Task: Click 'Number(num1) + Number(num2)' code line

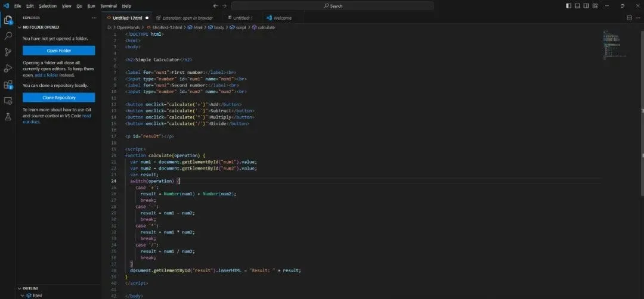Action: coord(188,194)
